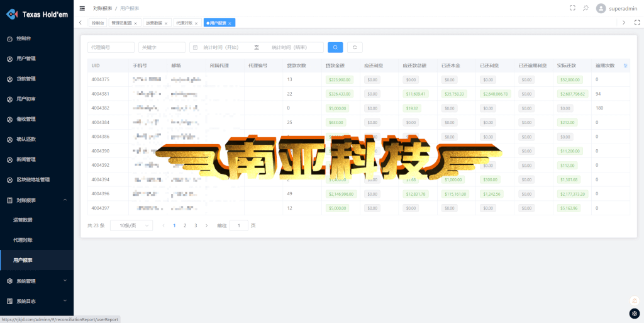This screenshot has height=323, width=644.
Task: Select page 1 in pagination
Action: (x=174, y=225)
